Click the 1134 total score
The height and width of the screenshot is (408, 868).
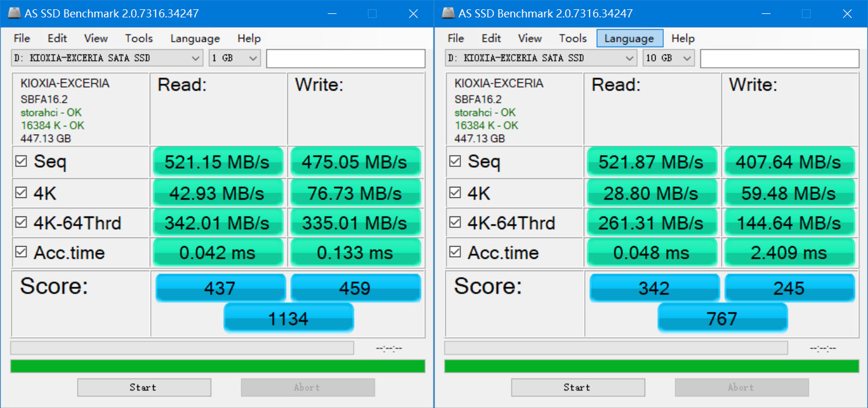click(288, 318)
